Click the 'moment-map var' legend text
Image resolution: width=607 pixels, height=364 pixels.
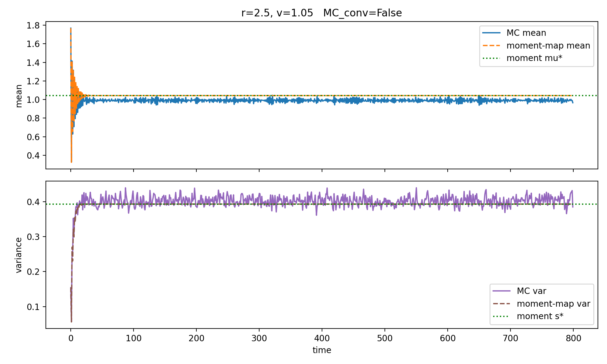(553, 304)
